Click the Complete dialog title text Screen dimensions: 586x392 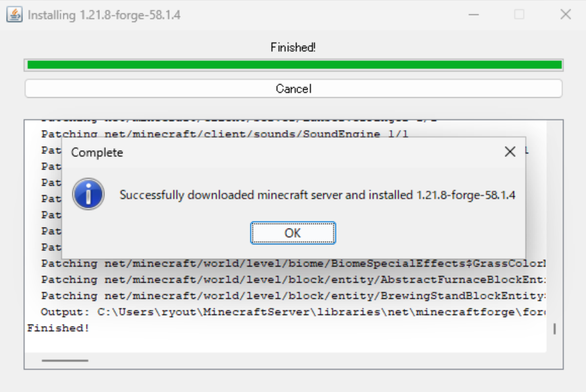point(97,153)
